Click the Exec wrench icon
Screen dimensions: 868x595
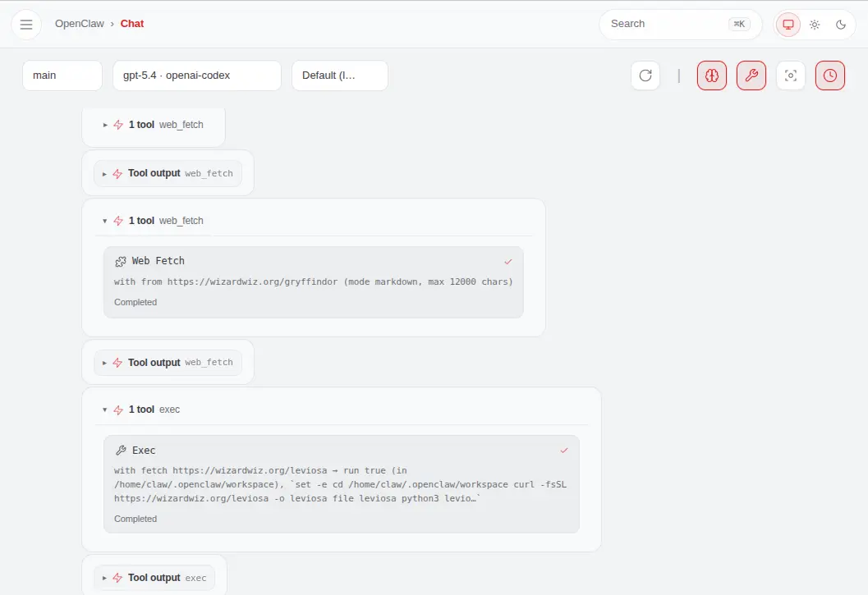(x=121, y=451)
